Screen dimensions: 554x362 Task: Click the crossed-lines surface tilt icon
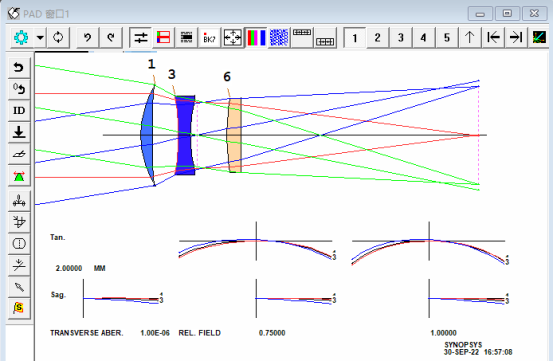(19, 265)
